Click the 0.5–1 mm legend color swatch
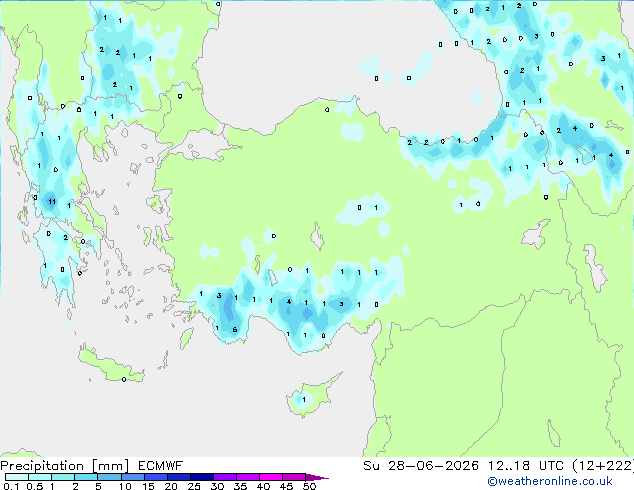Screen dimensions: 634x490 coord(40,477)
